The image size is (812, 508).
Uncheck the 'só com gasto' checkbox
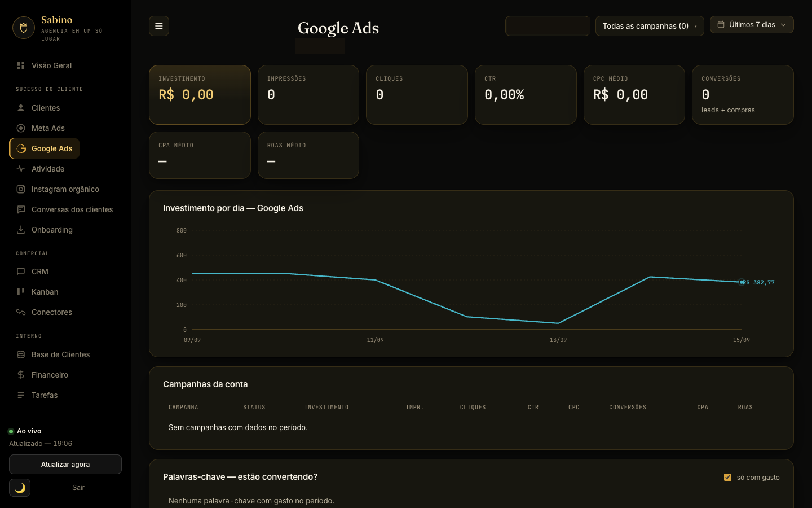(x=727, y=477)
